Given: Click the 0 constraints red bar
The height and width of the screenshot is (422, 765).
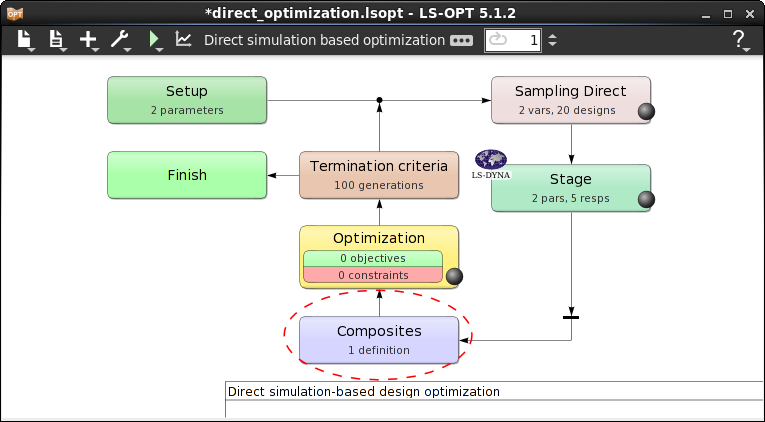Looking at the screenshot, I should pos(373,275).
